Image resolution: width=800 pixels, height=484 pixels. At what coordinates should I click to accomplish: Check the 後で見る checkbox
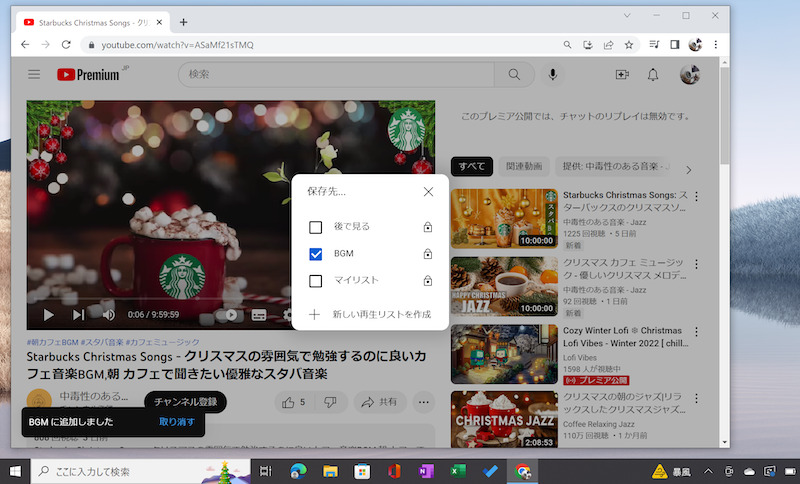pos(316,227)
